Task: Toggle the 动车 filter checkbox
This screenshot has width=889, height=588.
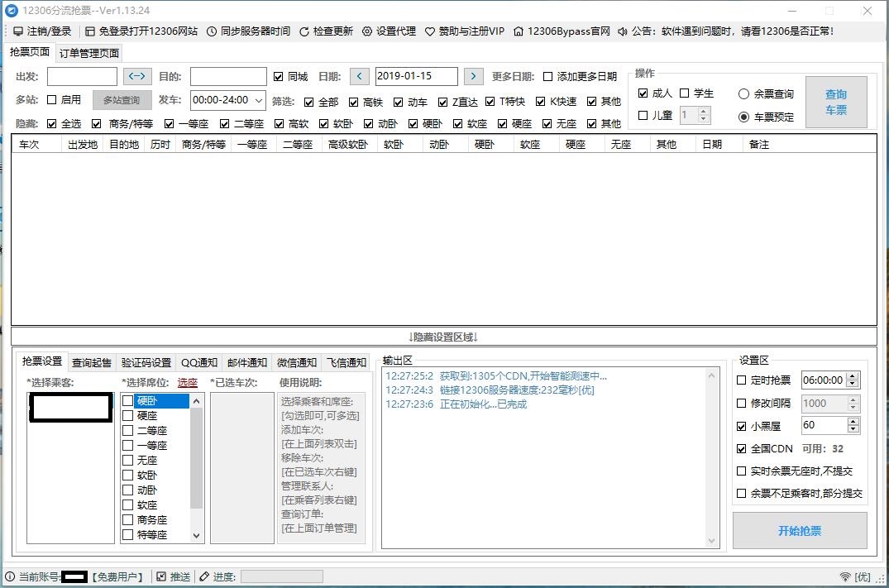Action: tap(398, 102)
